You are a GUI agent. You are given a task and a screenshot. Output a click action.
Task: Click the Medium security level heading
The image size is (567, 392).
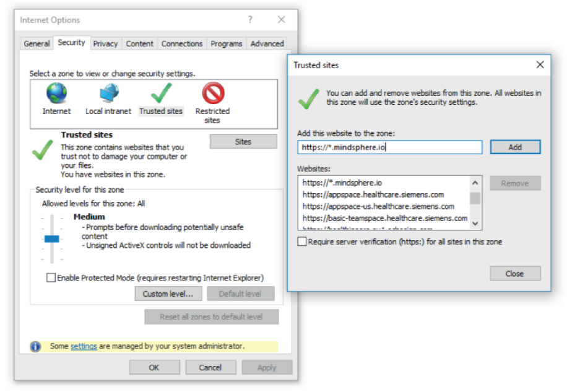[89, 217]
